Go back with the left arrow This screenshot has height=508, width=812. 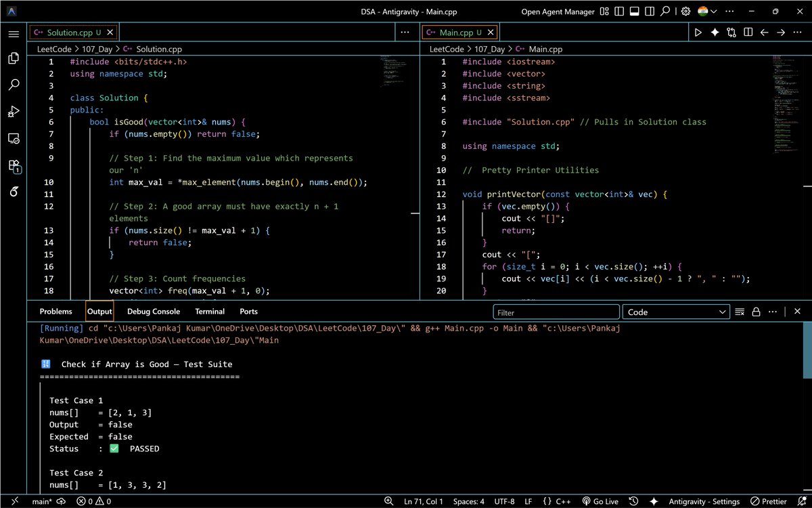(x=764, y=32)
